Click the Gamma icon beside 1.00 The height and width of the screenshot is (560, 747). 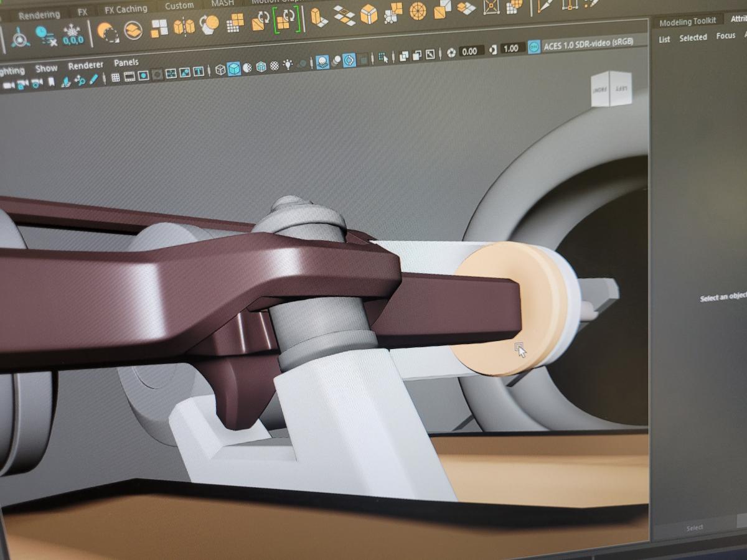493,50
